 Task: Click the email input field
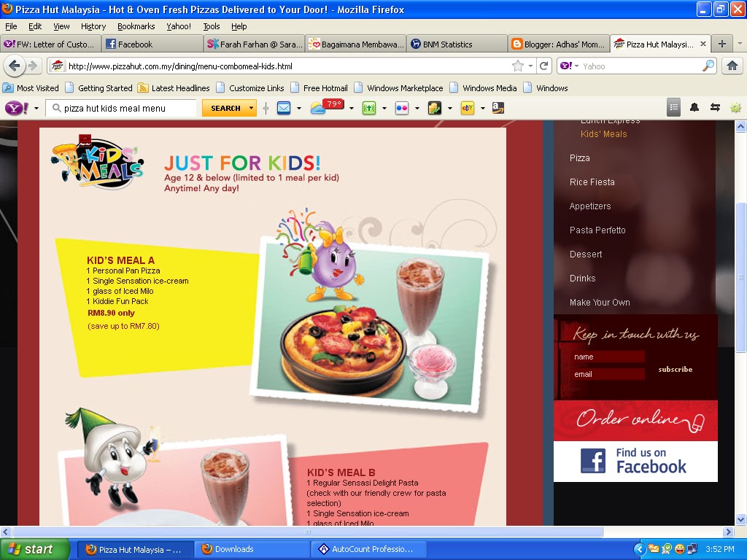click(608, 374)
